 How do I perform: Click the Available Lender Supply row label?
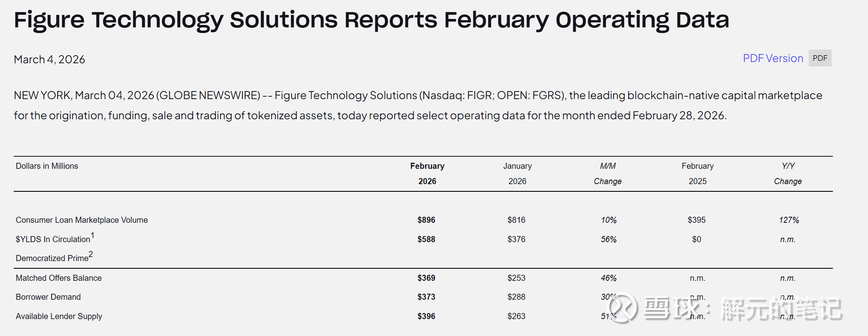[59, 316]
